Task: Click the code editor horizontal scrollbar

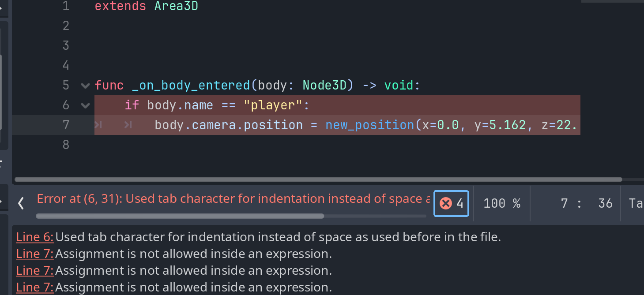Action: pyautogui.click(x=318, y=179)
